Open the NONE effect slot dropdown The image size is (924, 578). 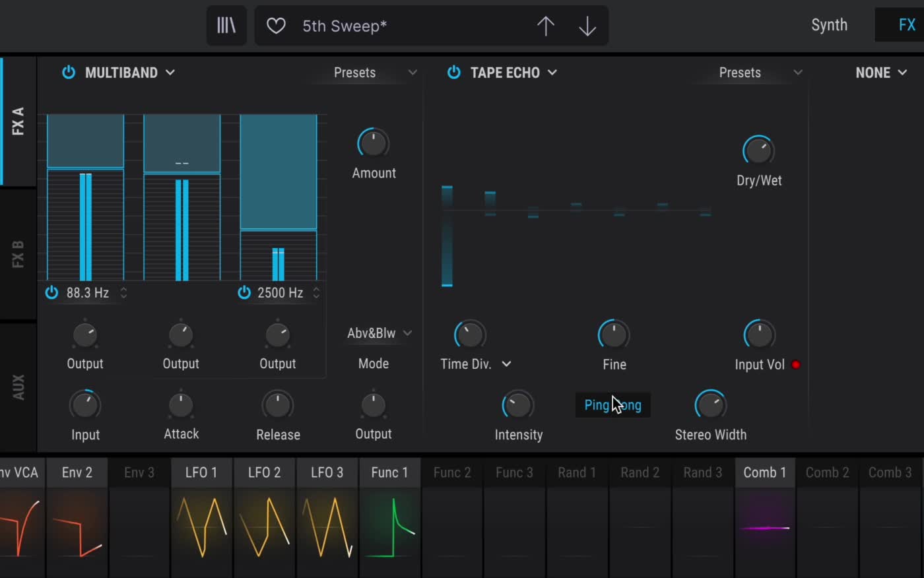tap(881, 73)
